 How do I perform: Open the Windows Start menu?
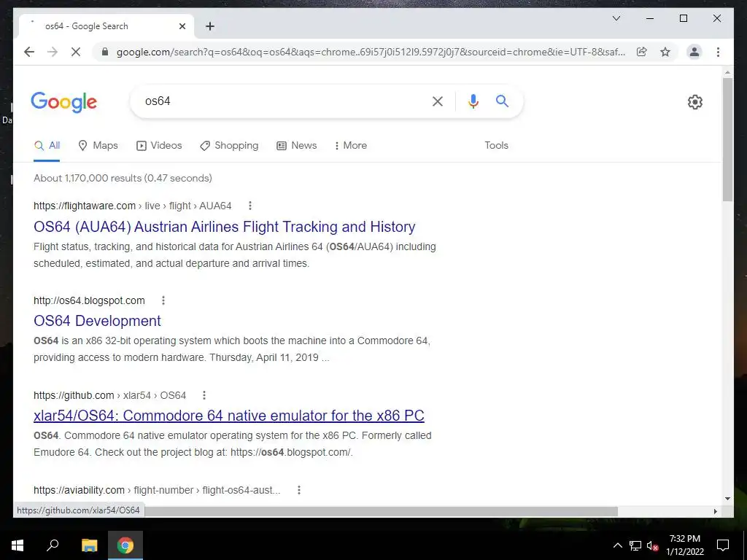coord(18,545)
